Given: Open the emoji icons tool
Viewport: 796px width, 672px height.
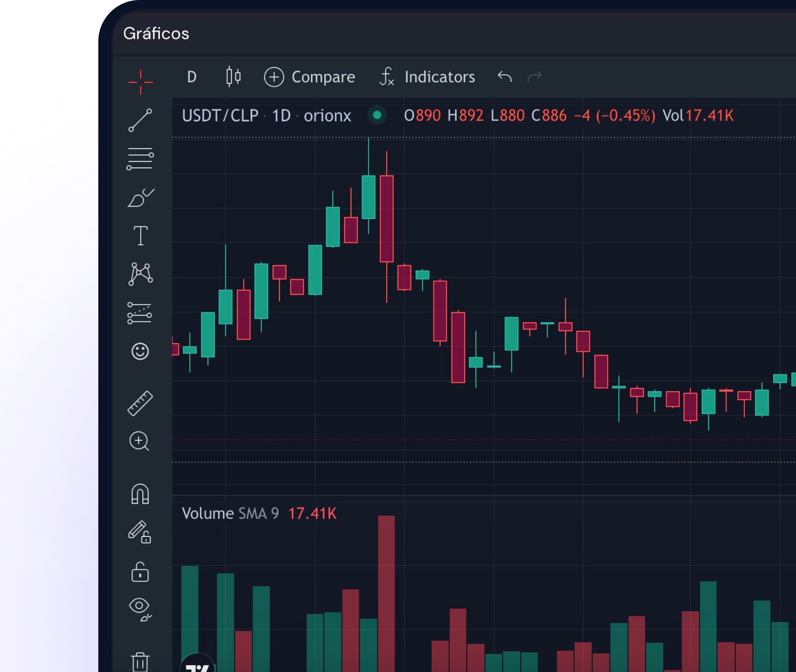Looking at the screenshot, I should (140, 352).
